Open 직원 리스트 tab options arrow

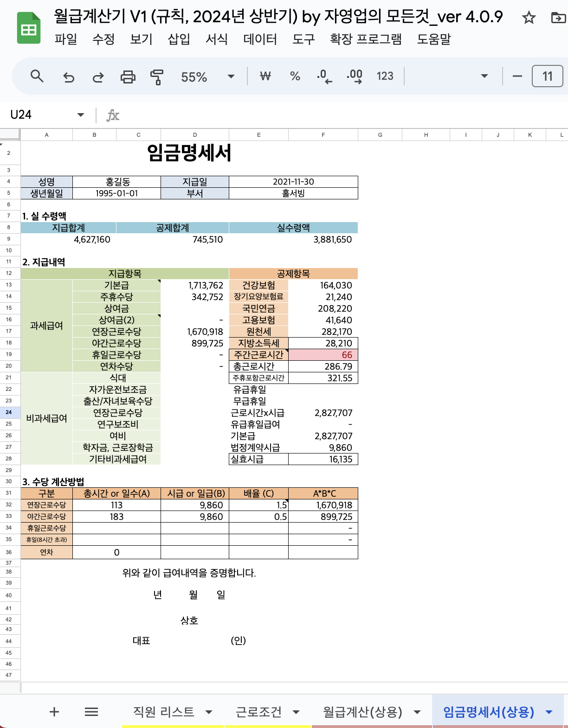point(209,712)
